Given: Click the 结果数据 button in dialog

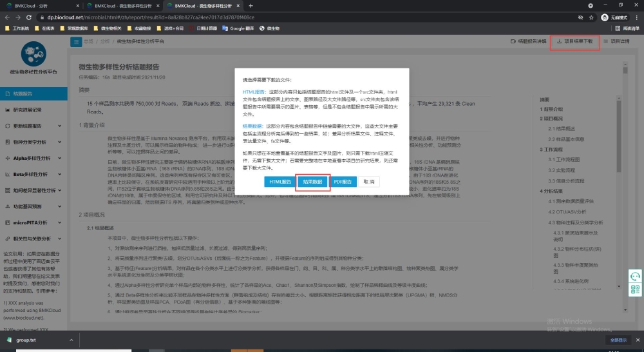Looking at the screenshot, I should click(x=313, y=182).
